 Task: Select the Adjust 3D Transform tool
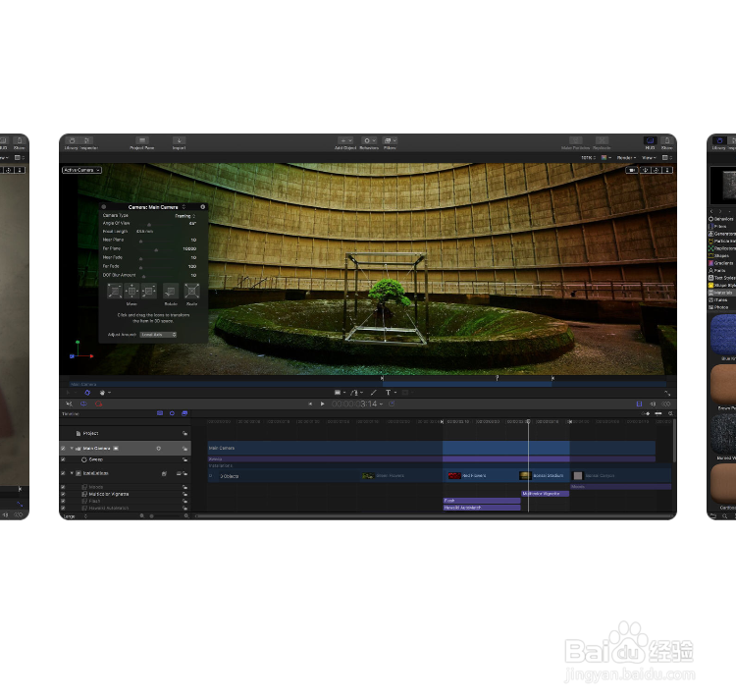click(86, 393)
